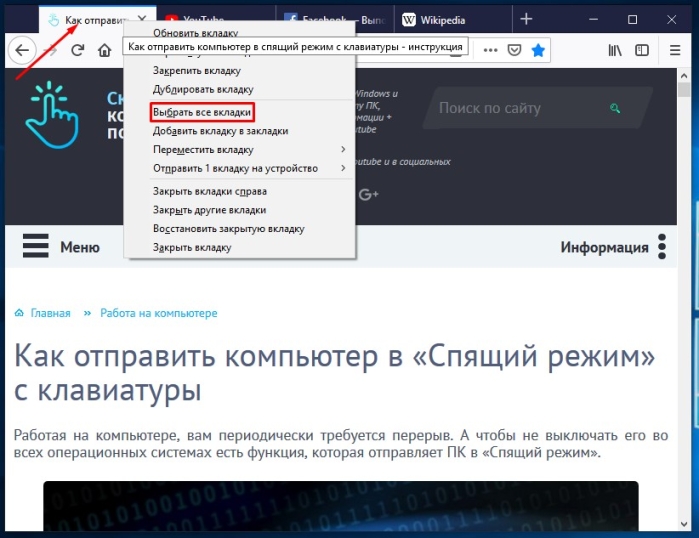The width and height of the screenshot is (699, 538).
Task: Open page actions three-dots menu
Action: tap(490, 50)
